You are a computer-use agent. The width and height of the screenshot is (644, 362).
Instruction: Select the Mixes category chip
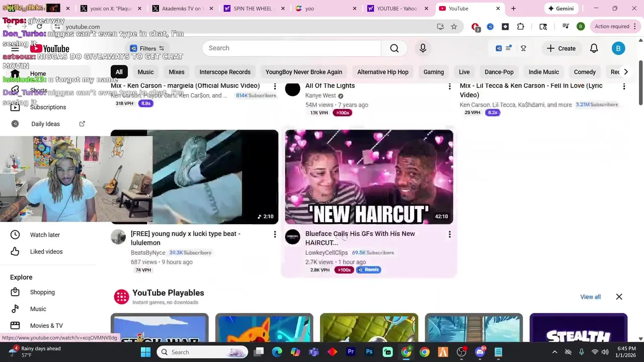click(177, 72)
